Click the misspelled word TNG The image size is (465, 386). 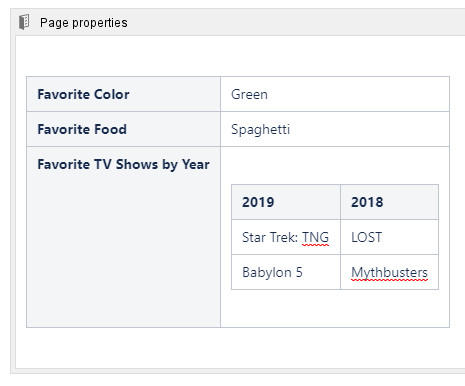tap(315, 238)
